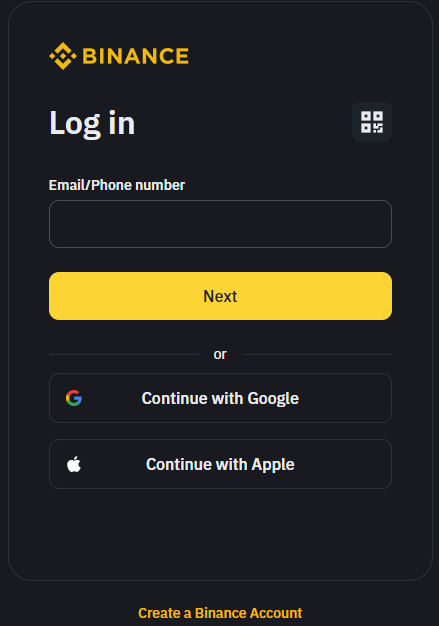
Task: Click the word Apple in sign-in button
Action: (x=273, y=465)
